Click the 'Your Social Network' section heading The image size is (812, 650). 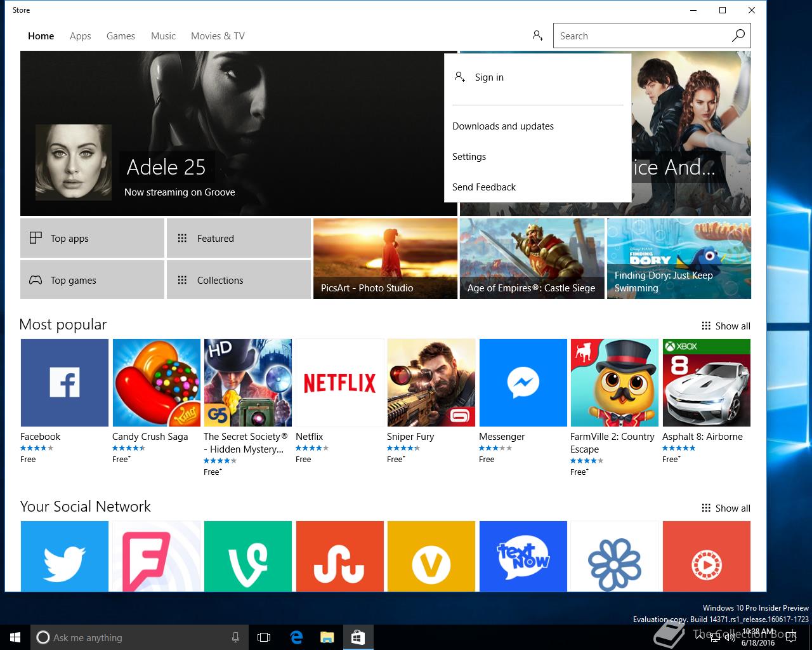[85, 507]
